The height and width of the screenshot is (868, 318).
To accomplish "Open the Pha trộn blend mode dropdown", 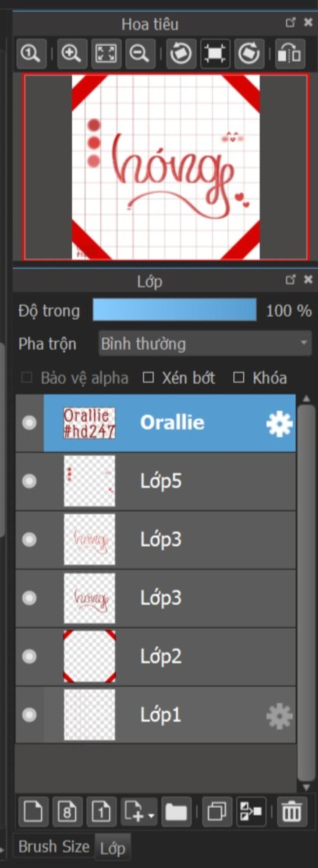I will pos(205,343).
